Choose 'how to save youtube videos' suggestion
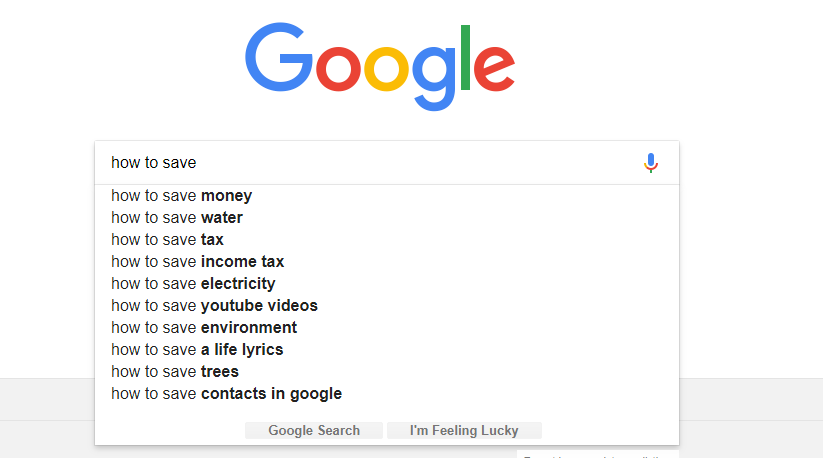The image size is (823, 458). click(x=387, y=306)
